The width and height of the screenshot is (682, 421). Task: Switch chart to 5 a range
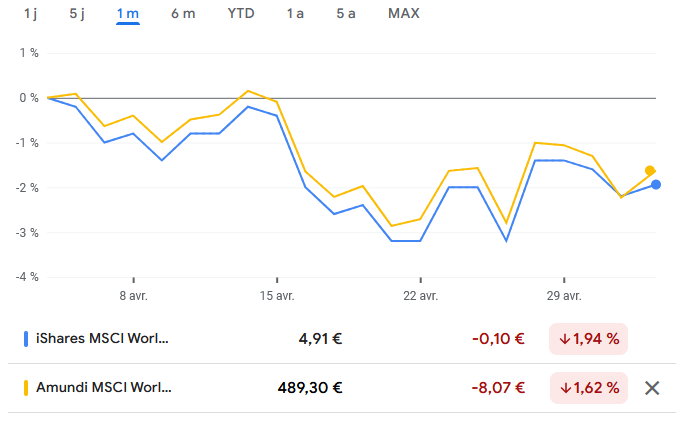pos(346,14)
